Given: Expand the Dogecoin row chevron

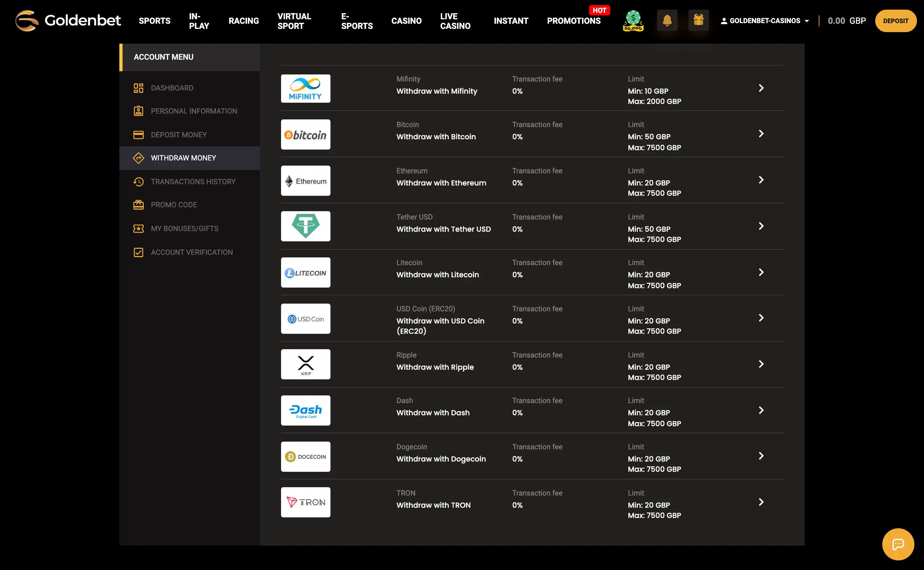Looking at the screenshot, I should pyautogui.click(x=761, y=456).
